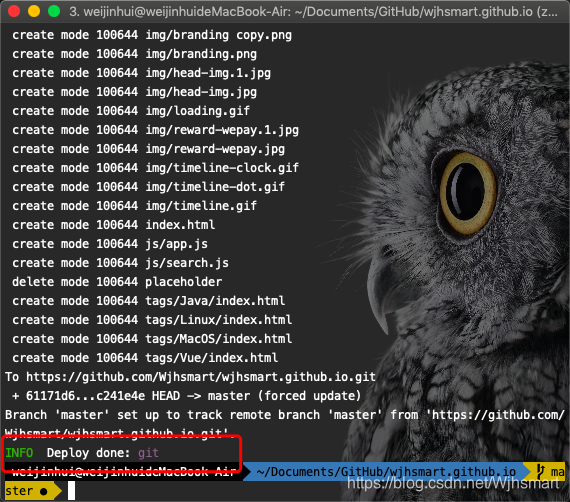This screenshot has width=570, height=502.
Task: Click the 'Branch master set up to track' line
Action: (x=285, y=415)
